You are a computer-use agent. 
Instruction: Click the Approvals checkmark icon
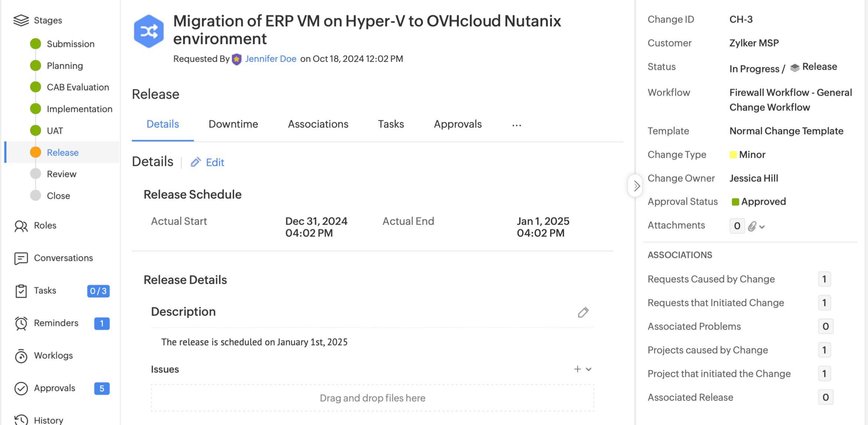[x=21, y=388]
